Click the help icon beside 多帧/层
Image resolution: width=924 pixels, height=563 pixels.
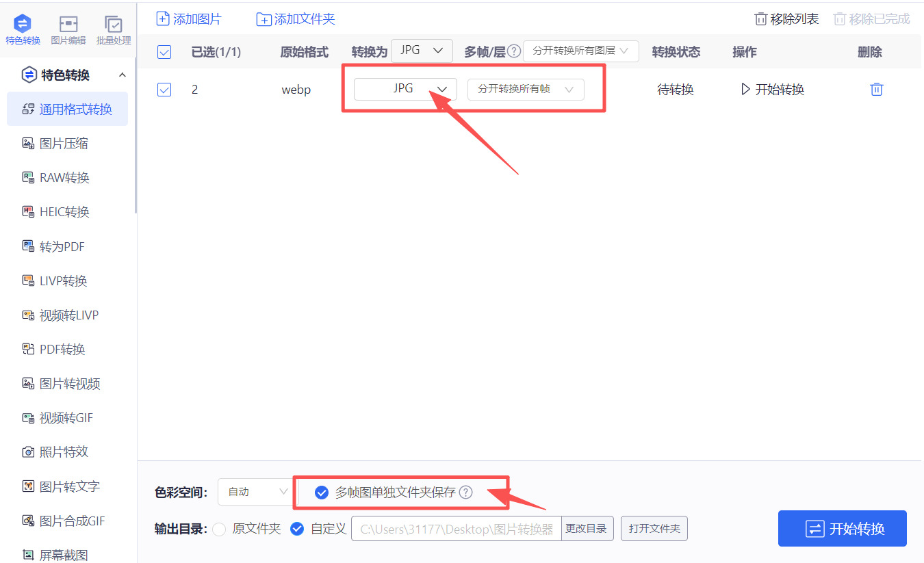[513, 51]
